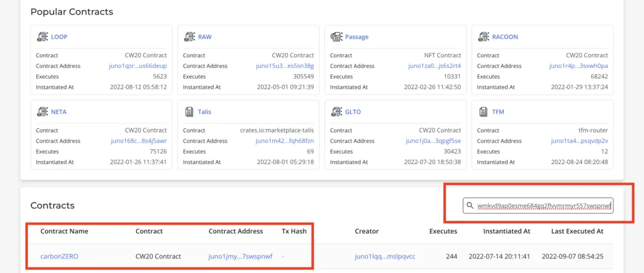Image resolution: width=644 pixels, height=273 pixels.
Task: Open the TFM contract link
Action: [498, 112]
